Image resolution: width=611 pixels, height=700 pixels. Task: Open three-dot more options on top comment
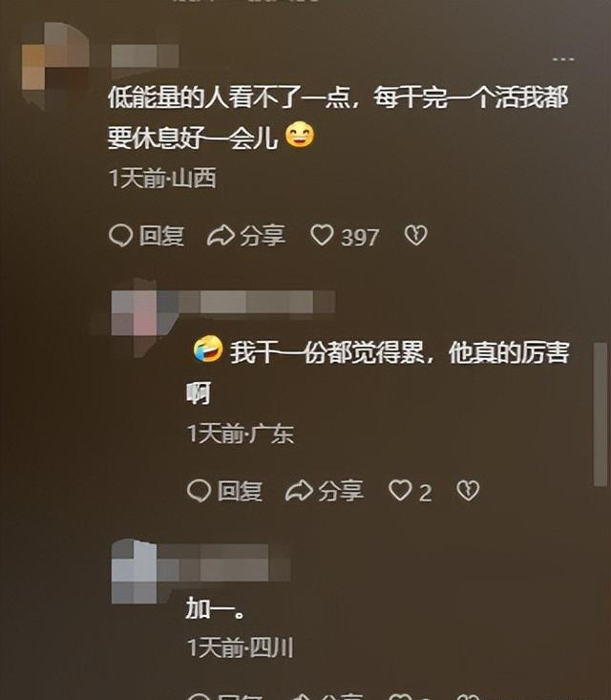coord(563,58)
